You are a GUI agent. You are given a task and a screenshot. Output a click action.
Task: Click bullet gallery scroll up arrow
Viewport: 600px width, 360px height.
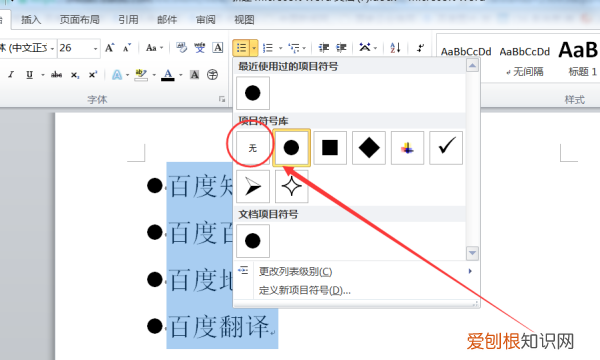click(472, 66)
